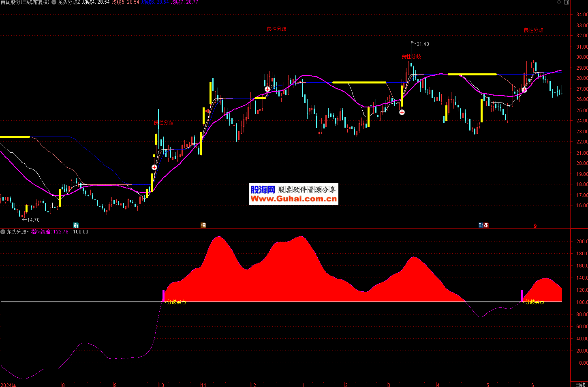
Task: Click the 解 event marker icon
Action: 76,225
